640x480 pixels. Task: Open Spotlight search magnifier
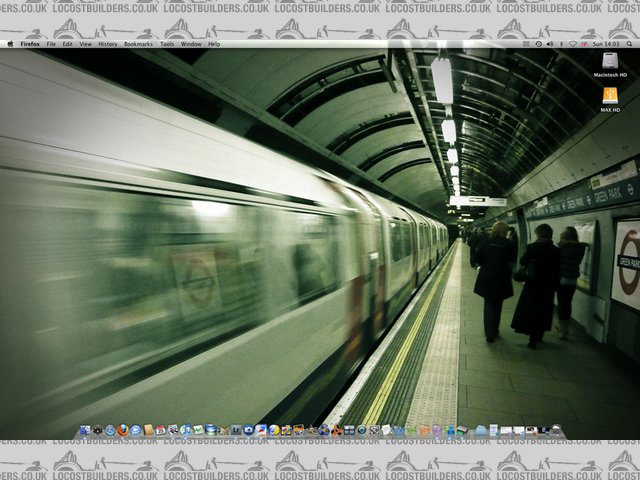coord(629,44)
